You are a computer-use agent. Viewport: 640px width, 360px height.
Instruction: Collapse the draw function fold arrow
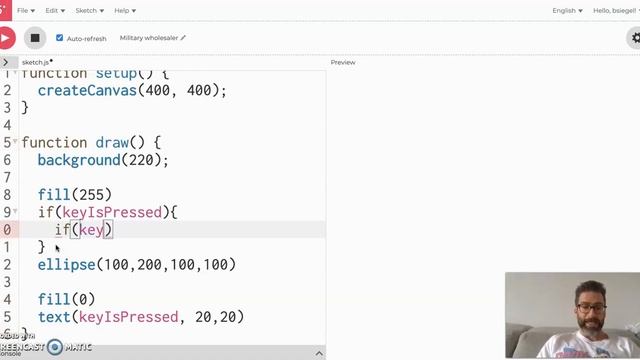point(15,141)
